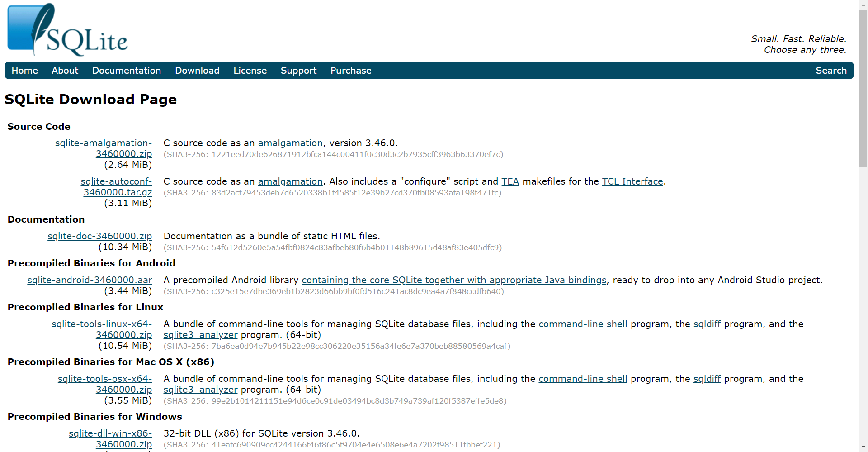
Task: Open sqldiff link under Mac OS X
Action: (x=707, y=379)
